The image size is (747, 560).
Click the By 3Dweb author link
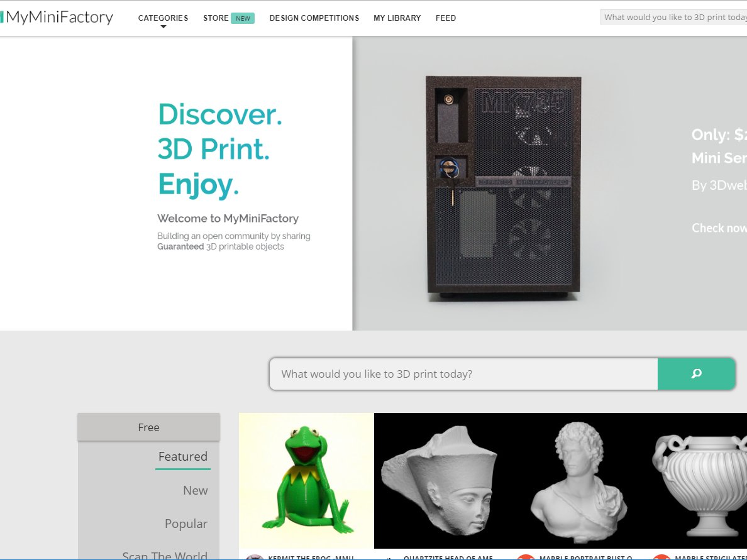[x=719, y=185]
